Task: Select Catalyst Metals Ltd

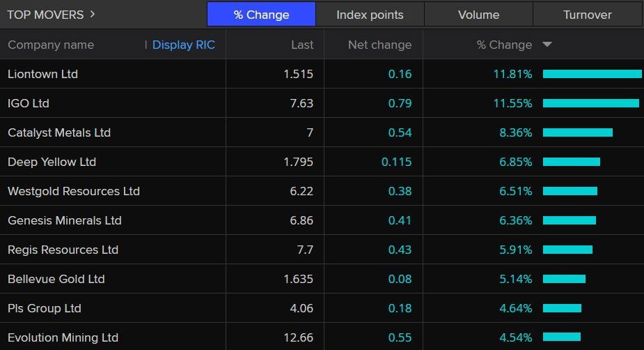Action: pyautogui.click(x=59, y=132)
